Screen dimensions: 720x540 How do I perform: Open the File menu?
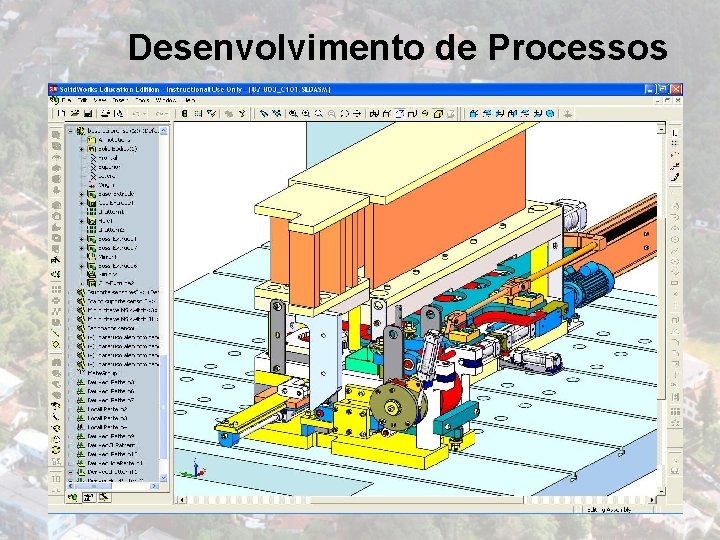pos(66,100)
